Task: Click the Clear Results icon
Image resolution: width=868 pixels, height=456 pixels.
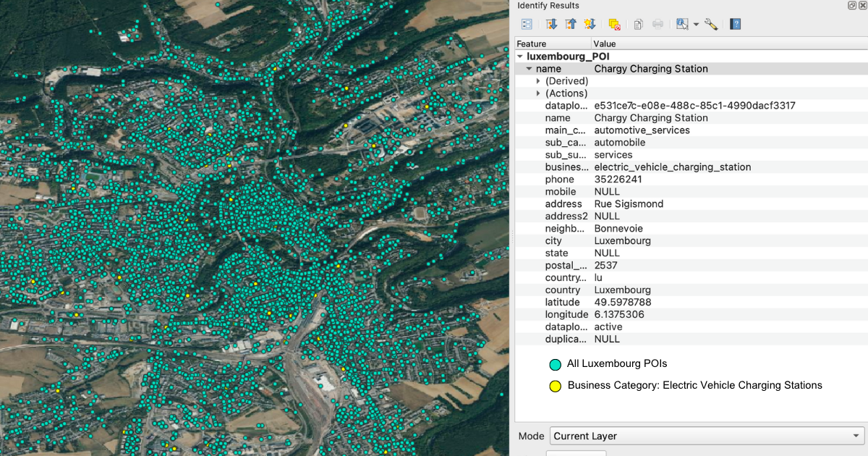Action: (614, 24)
